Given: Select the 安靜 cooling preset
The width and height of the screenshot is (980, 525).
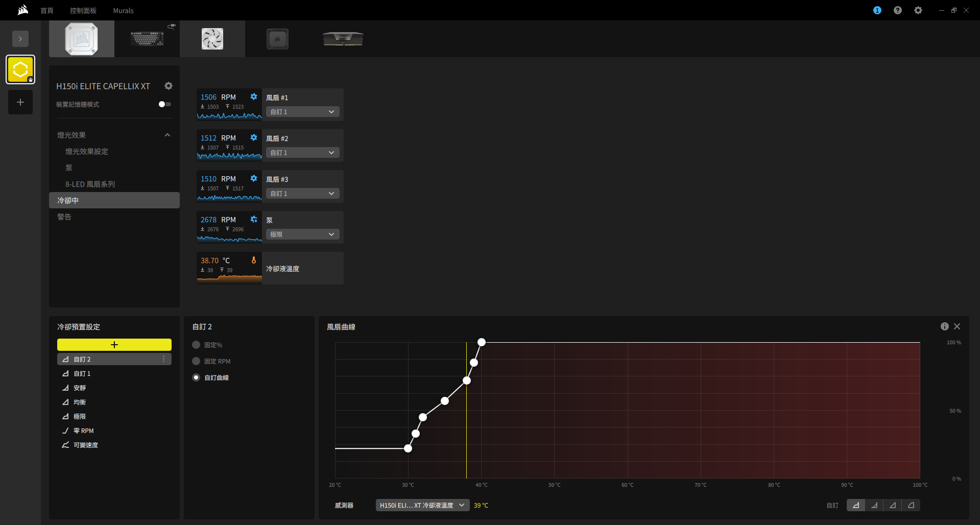Looking at the screenshot, I should coord(114,388).
